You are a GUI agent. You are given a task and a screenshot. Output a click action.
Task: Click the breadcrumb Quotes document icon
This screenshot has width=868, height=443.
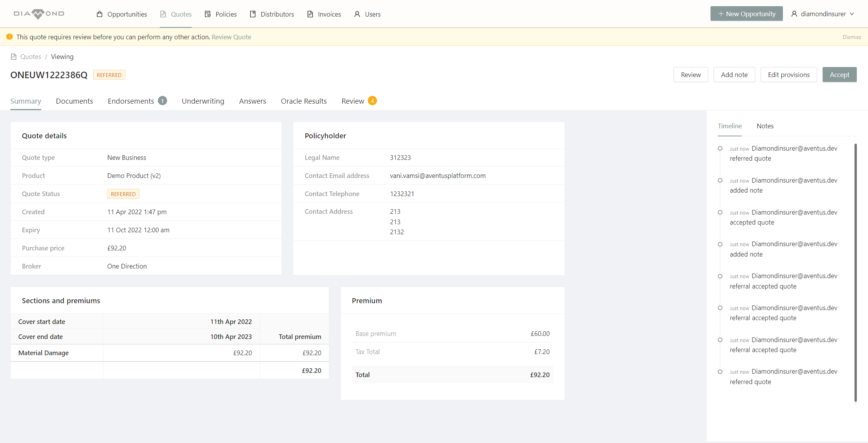tap(13, 57)
